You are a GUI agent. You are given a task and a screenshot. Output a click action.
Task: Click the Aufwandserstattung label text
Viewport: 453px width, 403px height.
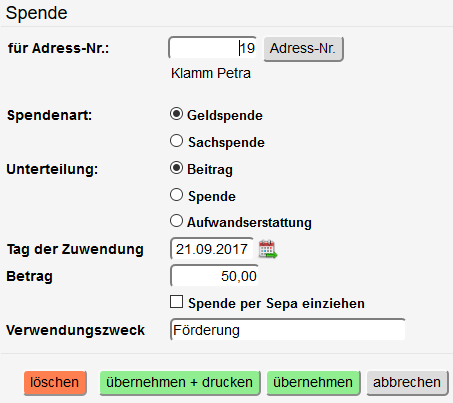[249, 222]
